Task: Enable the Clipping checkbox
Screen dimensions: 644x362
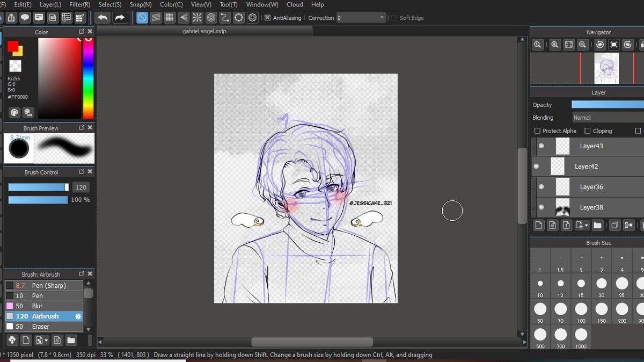Action: pyautogui.click(x=588, y=131)
